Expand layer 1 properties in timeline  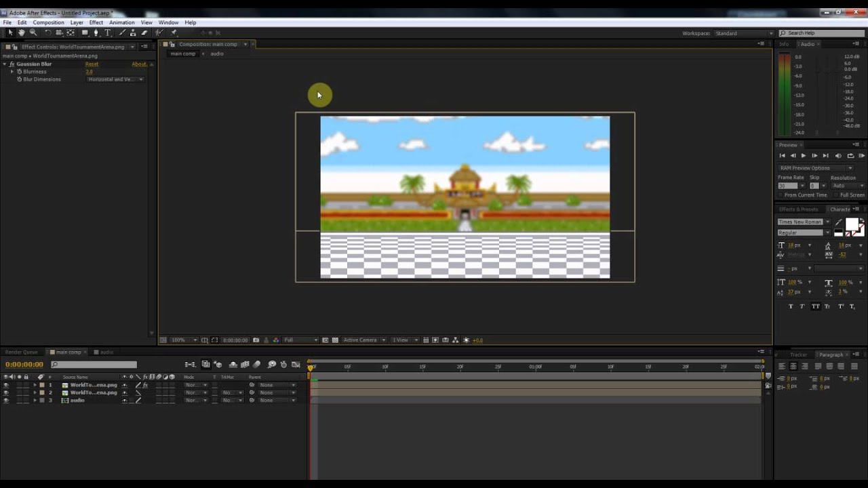[35, 385]
